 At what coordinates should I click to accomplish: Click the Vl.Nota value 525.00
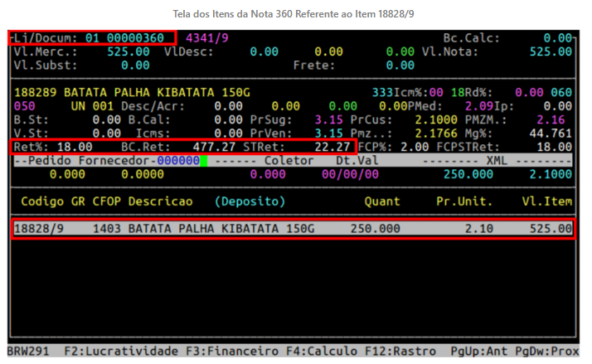[551, 51]
